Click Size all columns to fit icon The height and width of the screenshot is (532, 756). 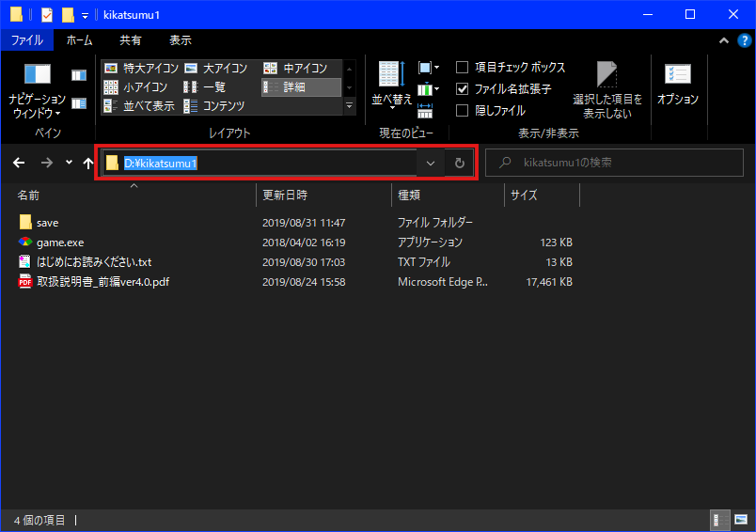point(425,111)
